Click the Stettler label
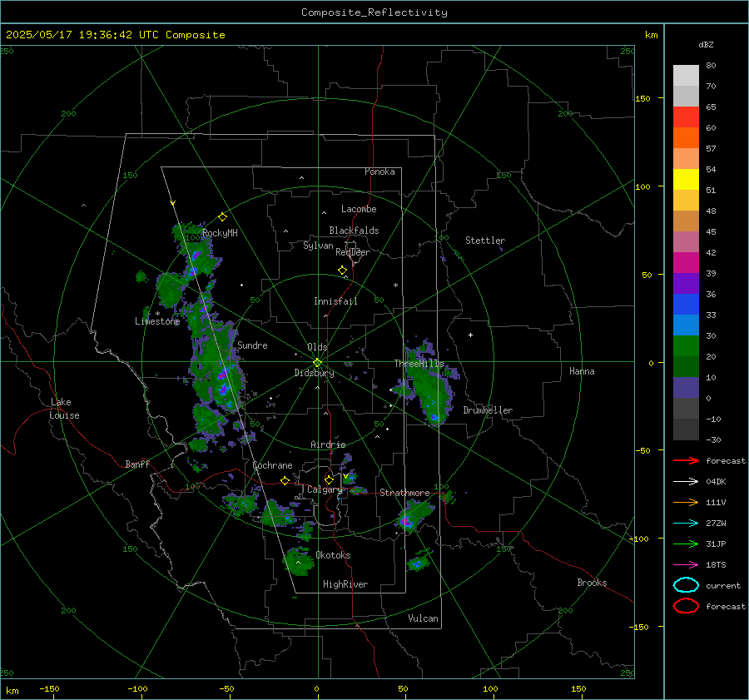Viewport: 749px width, 700px height. tap(485, 241)
